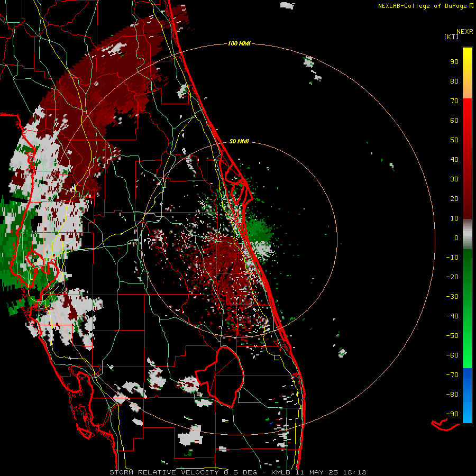The width and height of the screenshot is (476, 476).
Task: Click the 18:18 timestamp in bottom caption
Action: coord(355,472)
